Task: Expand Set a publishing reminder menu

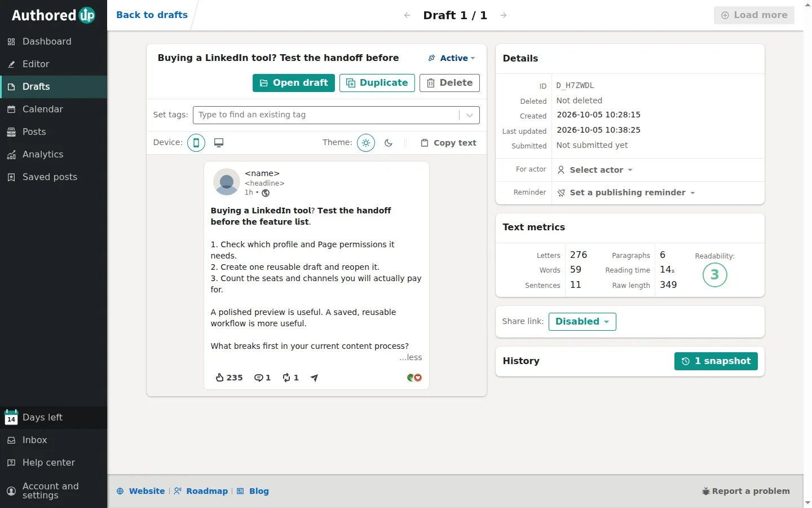Action: (626, 192)
